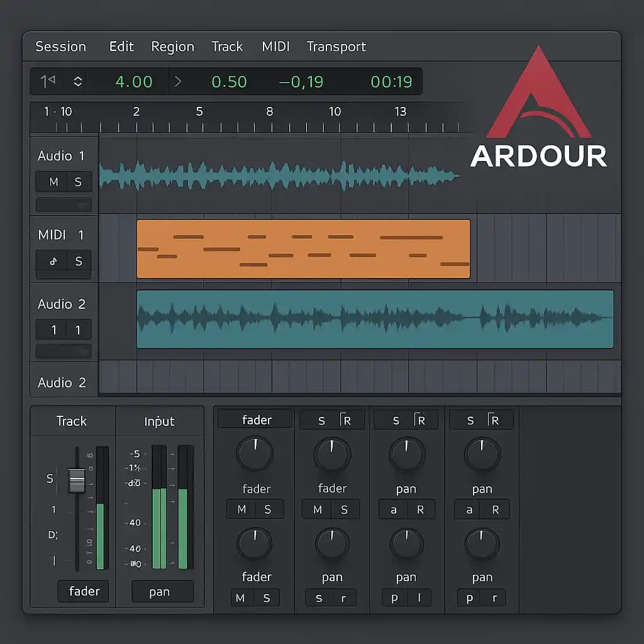644x644 pixels.
Task: Mute the Audio 1 track with M
Action: click(x=52, y=182)
